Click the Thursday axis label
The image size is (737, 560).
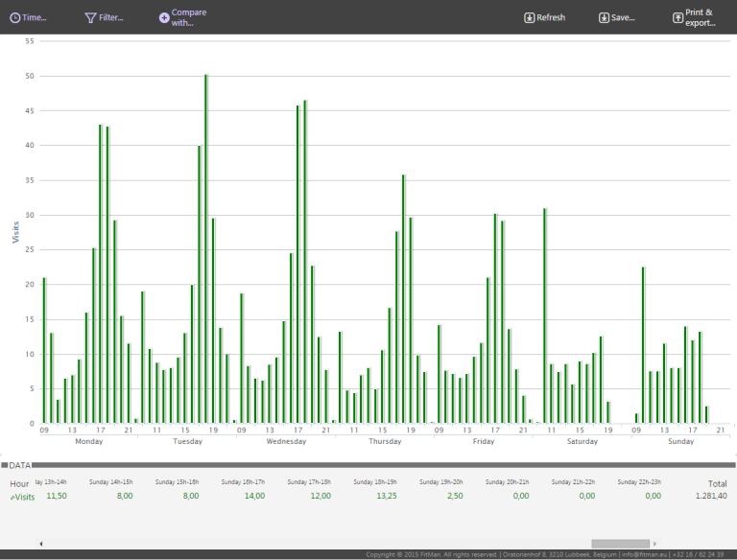(x=385, y=441)
